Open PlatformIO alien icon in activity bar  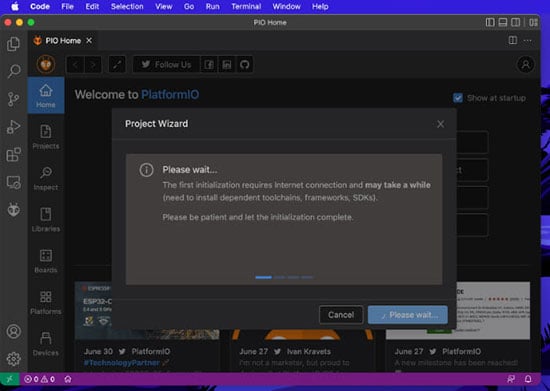point(14,210)
